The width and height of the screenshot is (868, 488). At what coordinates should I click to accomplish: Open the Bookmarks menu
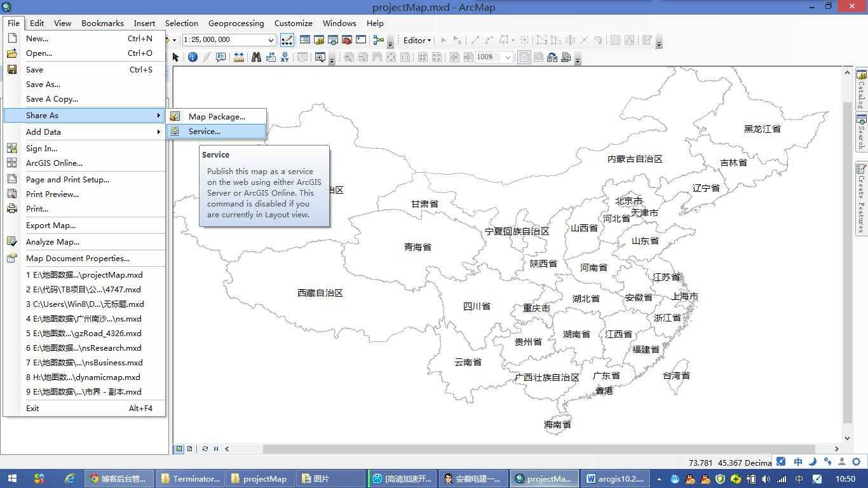click(x=102, y=23)
